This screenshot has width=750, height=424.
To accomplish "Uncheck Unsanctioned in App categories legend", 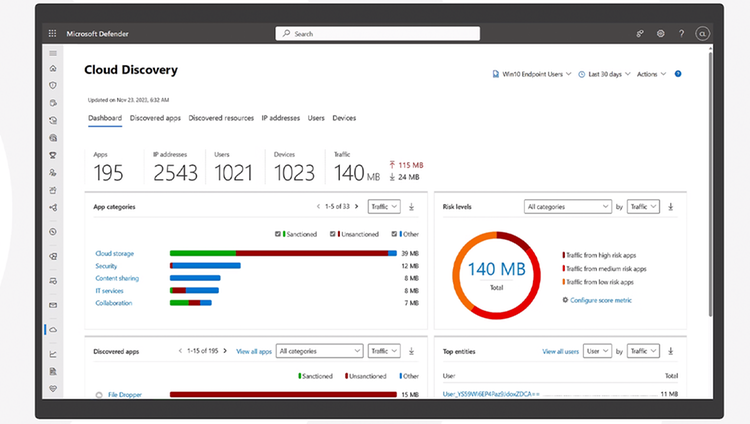I will 332,234.
